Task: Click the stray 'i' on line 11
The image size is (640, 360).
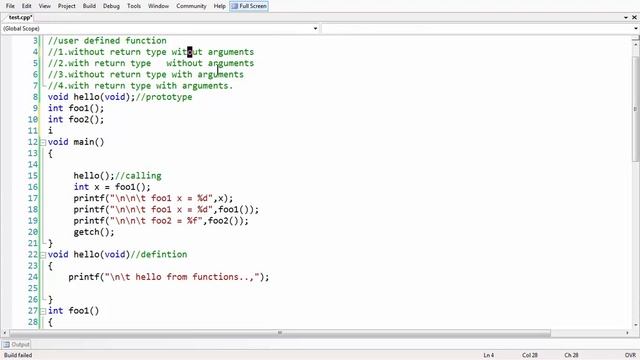Action: point(50,131)
